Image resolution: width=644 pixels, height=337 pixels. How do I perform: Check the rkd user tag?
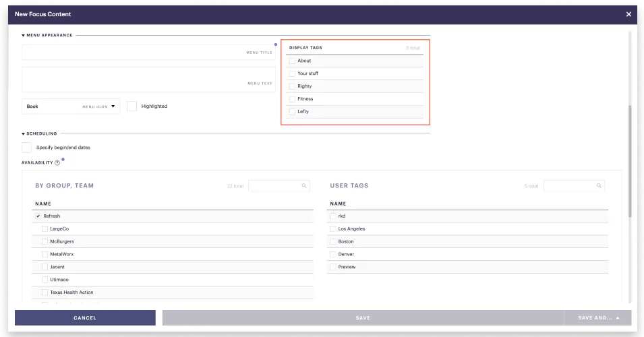pos(333,216)
